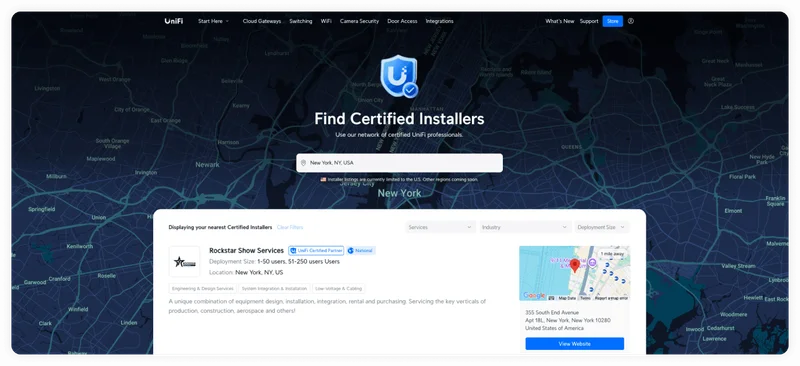Click the location search field with New York
This screenshot has height=366, width=800.
pyautogui.click(x=399, y=163)
